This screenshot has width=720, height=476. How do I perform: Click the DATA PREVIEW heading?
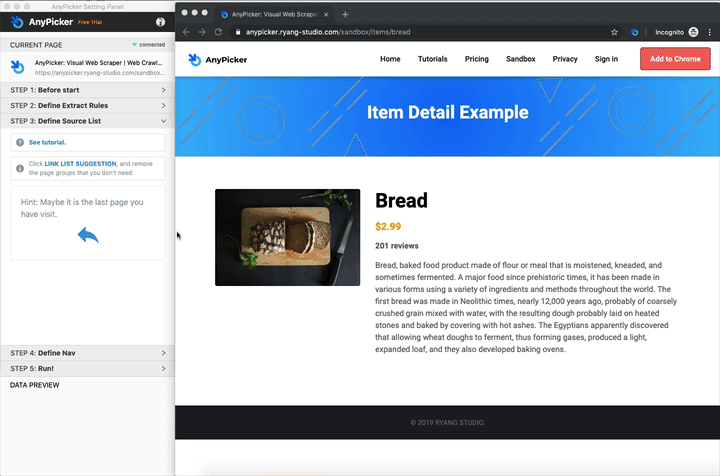(x=35, y=385)
